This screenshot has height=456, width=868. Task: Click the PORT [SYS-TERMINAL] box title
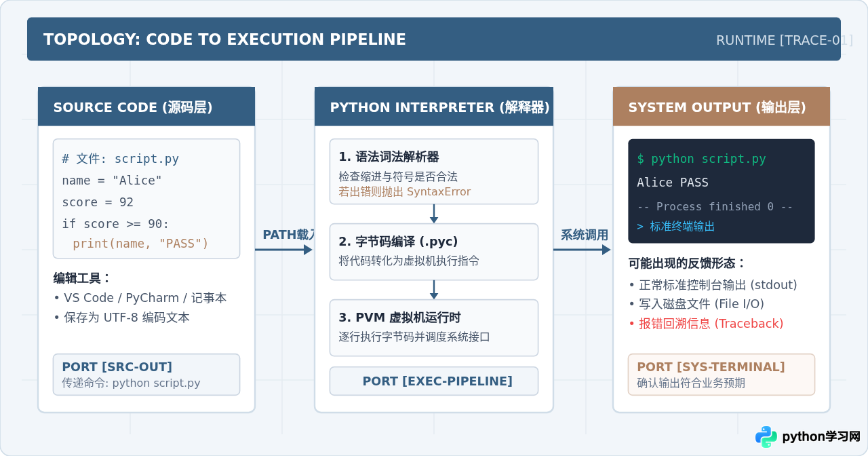click(x=711, y=366)
